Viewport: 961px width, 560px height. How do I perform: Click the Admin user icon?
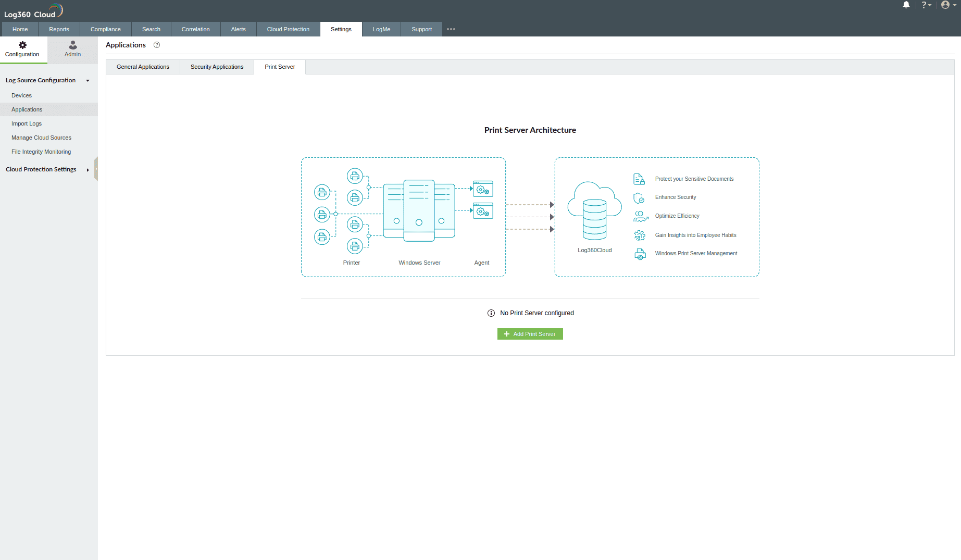73,45
